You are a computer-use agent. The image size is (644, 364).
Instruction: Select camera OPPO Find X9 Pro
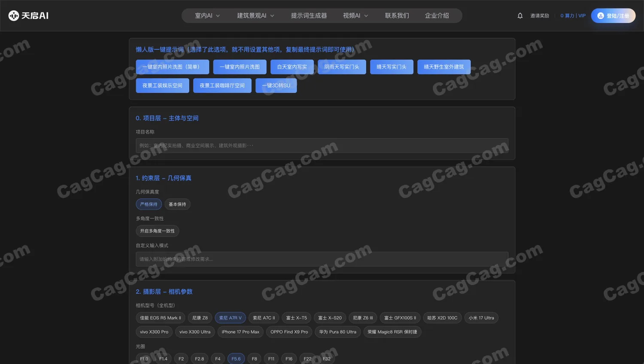click(289, 332)
